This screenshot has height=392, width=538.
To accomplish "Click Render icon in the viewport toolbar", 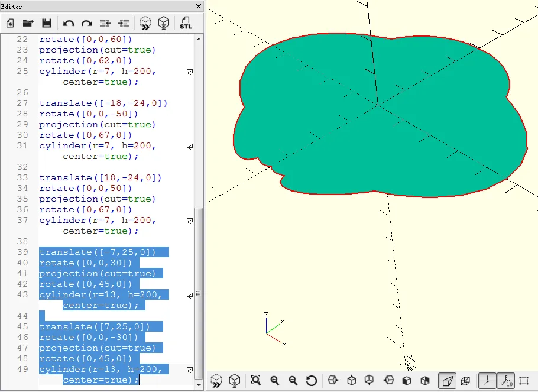I will click(235, 381).
